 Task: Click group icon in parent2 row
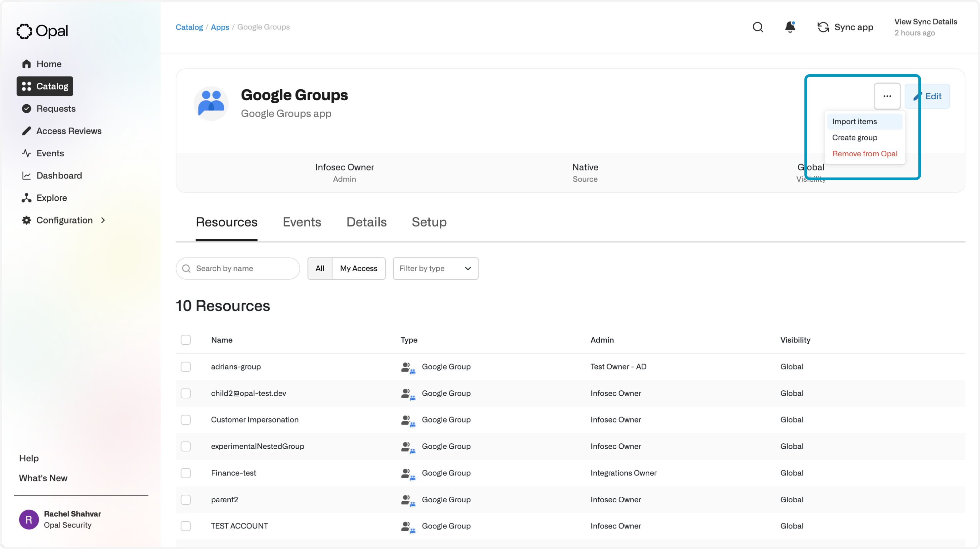tap(408, 501)
